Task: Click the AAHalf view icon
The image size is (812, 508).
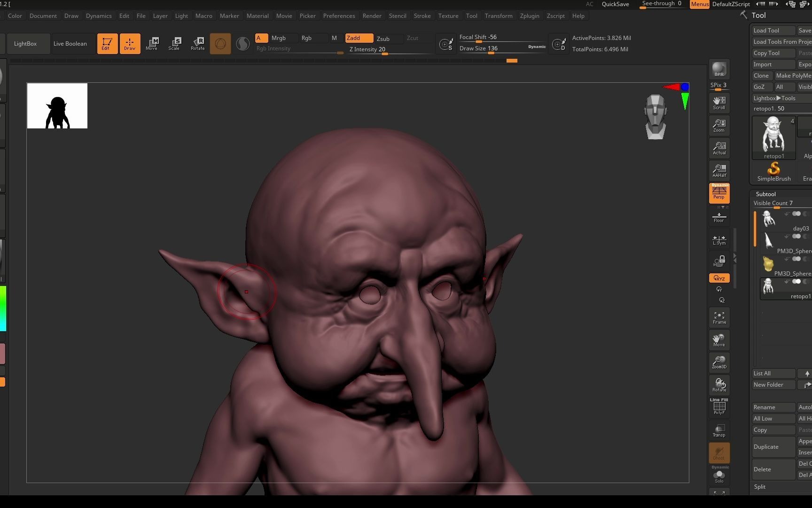Action: [x=719, y=170]
